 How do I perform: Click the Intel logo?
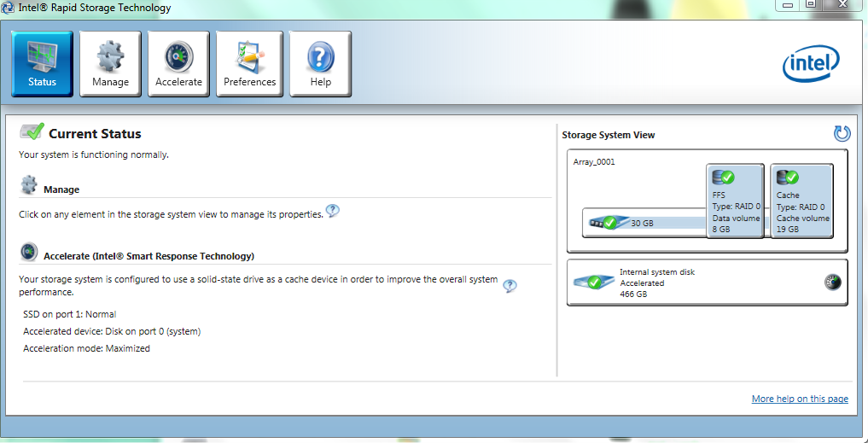point(811,64)
